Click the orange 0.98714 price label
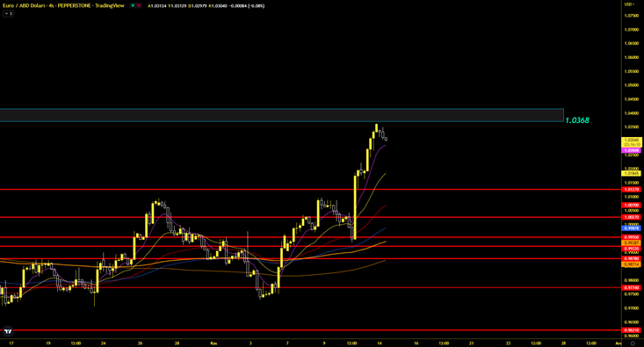644x347 pixels. (x=632, y=264)
